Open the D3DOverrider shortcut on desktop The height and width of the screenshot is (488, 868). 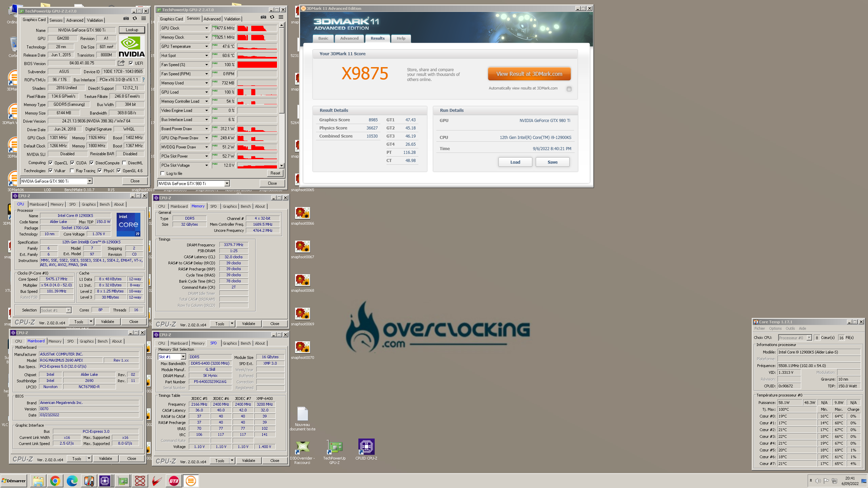[302, 452]
